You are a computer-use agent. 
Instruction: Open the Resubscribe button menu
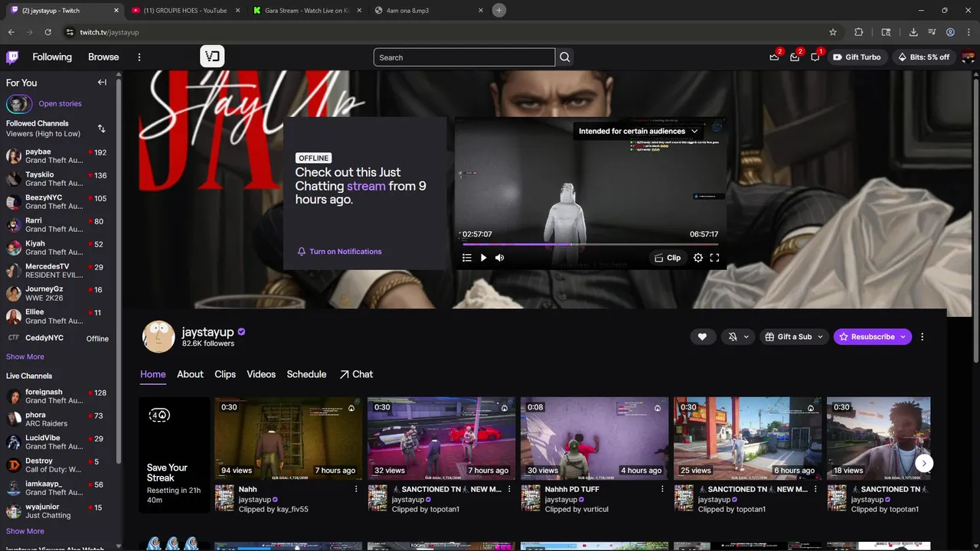(x=873, y=337)
